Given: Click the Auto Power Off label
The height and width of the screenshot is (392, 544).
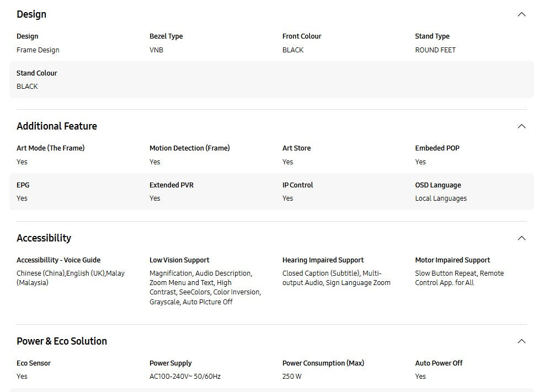Looking at the screenshot, I should [439, 363].
